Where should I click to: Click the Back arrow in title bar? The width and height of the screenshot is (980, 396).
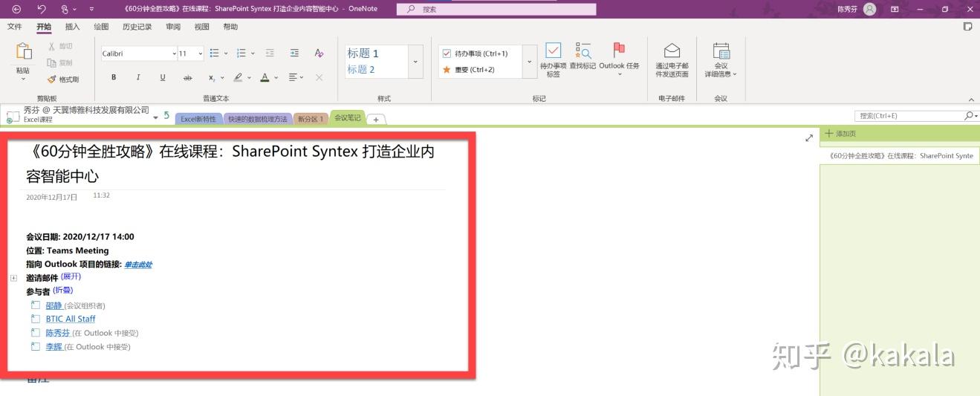tap(16, 9)
